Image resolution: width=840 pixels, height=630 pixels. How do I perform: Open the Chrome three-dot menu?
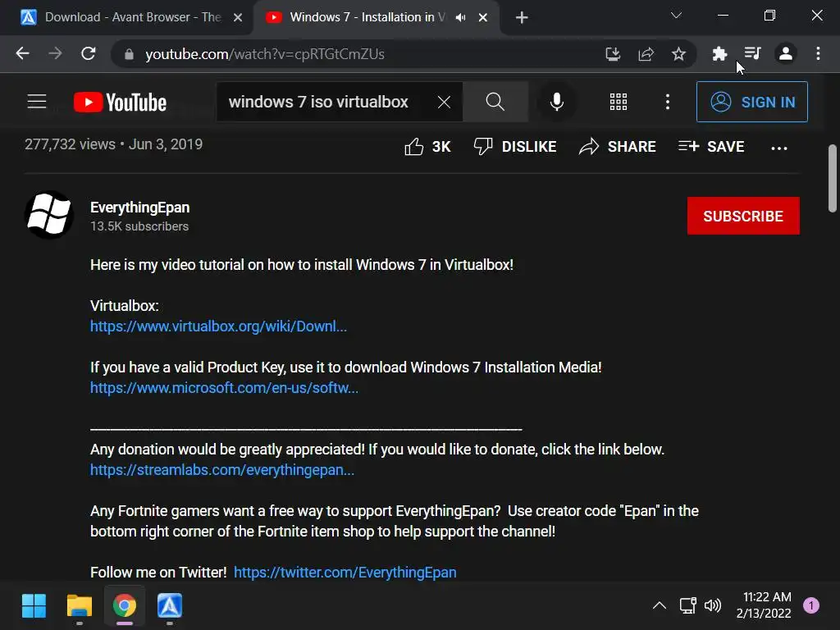tap(818, 53)
